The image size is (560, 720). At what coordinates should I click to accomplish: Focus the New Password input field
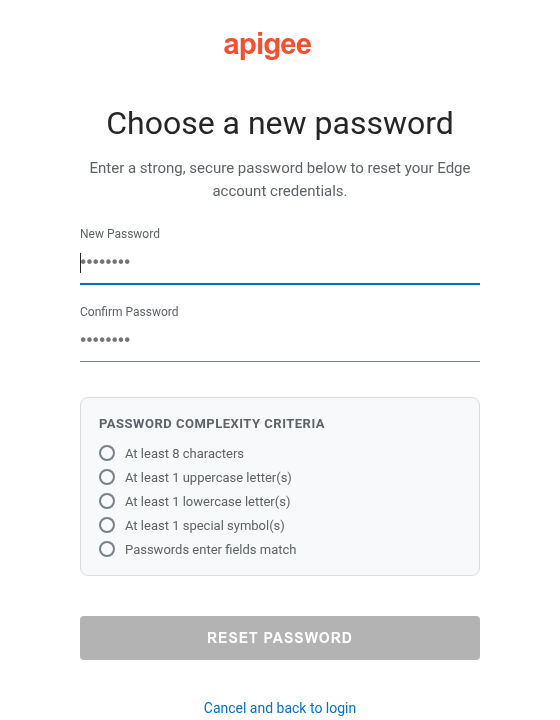(x=280, y=263)
